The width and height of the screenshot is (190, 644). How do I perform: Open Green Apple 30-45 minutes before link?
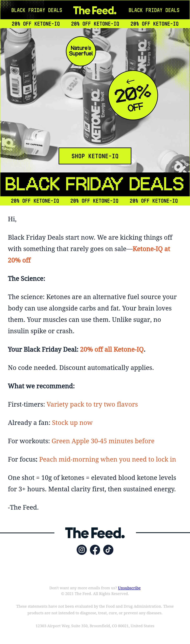[103, 441]
